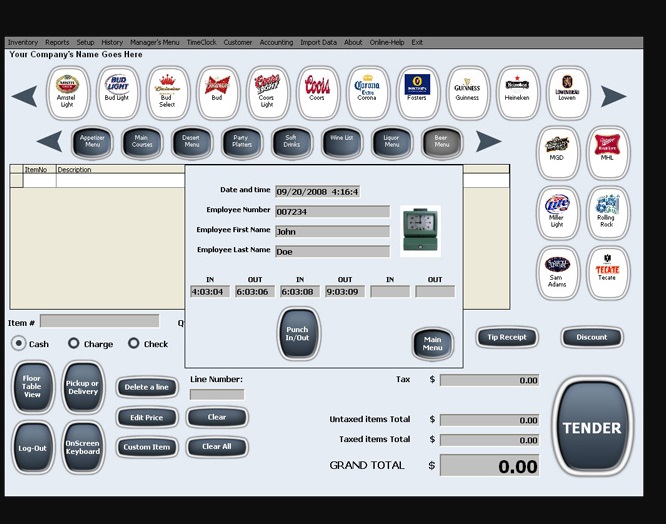This screenshot has width=666, height=524.
Task: Return via Main Menu button
Action: pos(432,344)
